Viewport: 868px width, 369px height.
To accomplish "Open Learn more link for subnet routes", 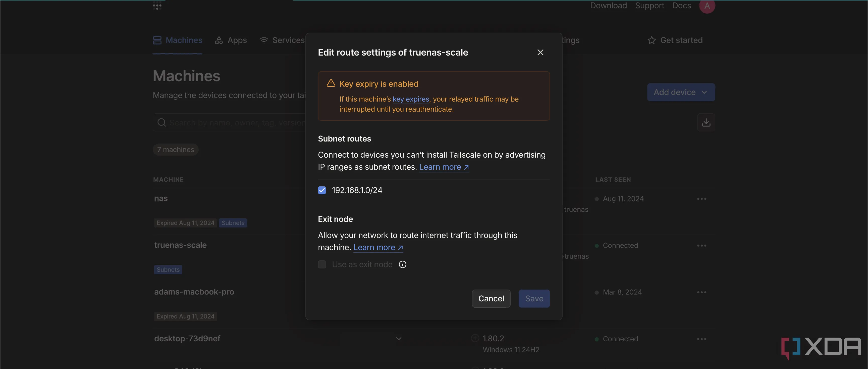I will click(444, 167).
